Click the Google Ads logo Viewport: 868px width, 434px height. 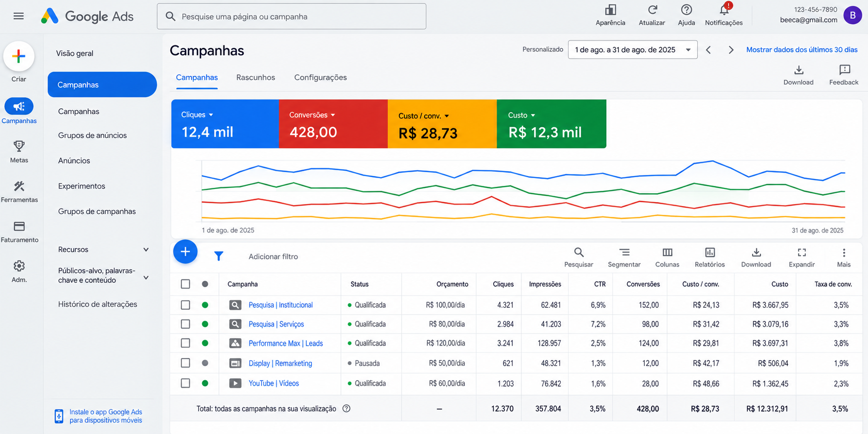tap(87, 16)
